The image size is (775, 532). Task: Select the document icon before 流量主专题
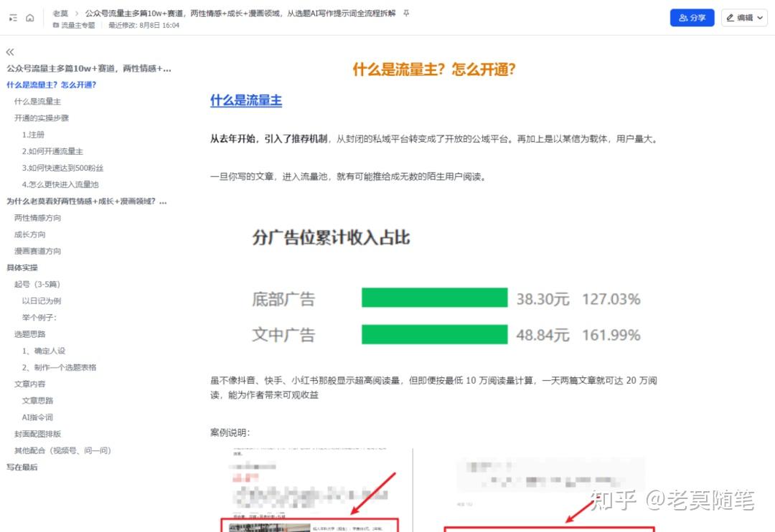(57, 24)
